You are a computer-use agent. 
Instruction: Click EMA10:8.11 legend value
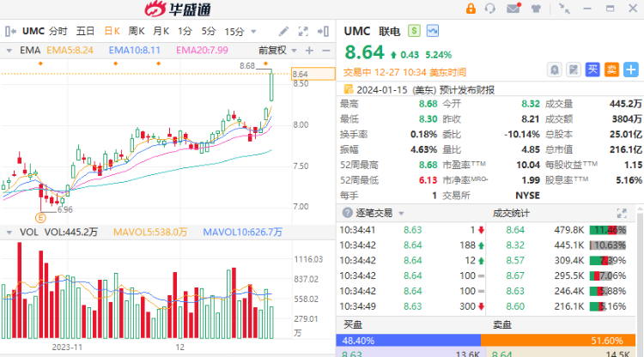click(134, 51)
